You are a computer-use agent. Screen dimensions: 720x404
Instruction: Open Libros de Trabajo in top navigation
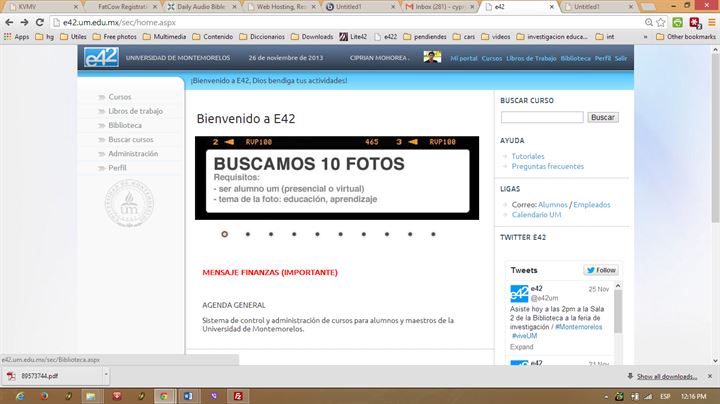[x=531, y=58]
